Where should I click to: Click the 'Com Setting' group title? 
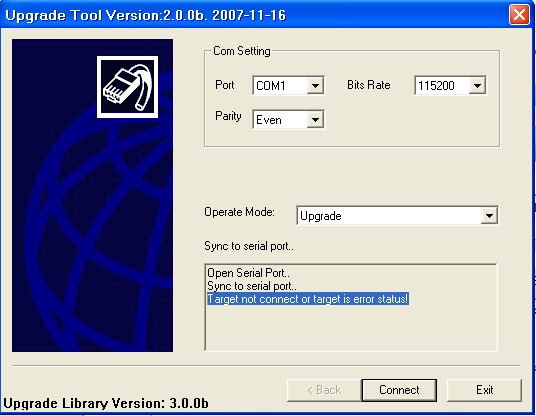click(x=242, y=51)
